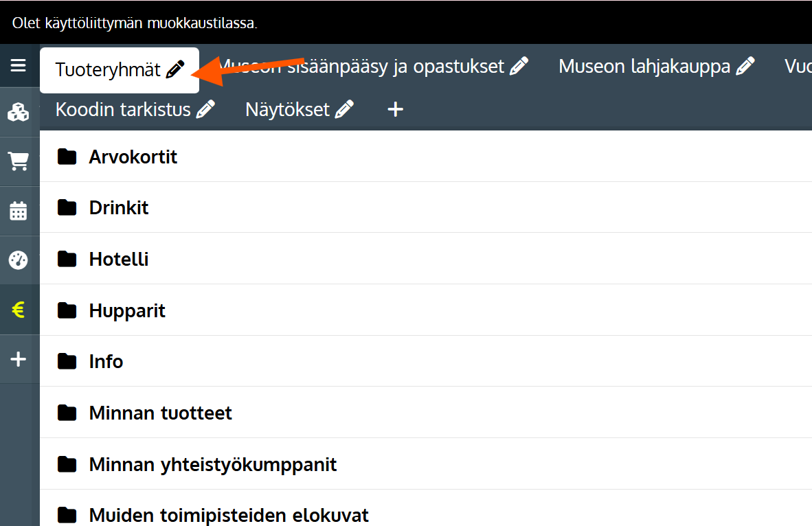Screen dimensions: 812x526
Task: Switch to the Näytökset tab
Action: click(x=287, y=109)
